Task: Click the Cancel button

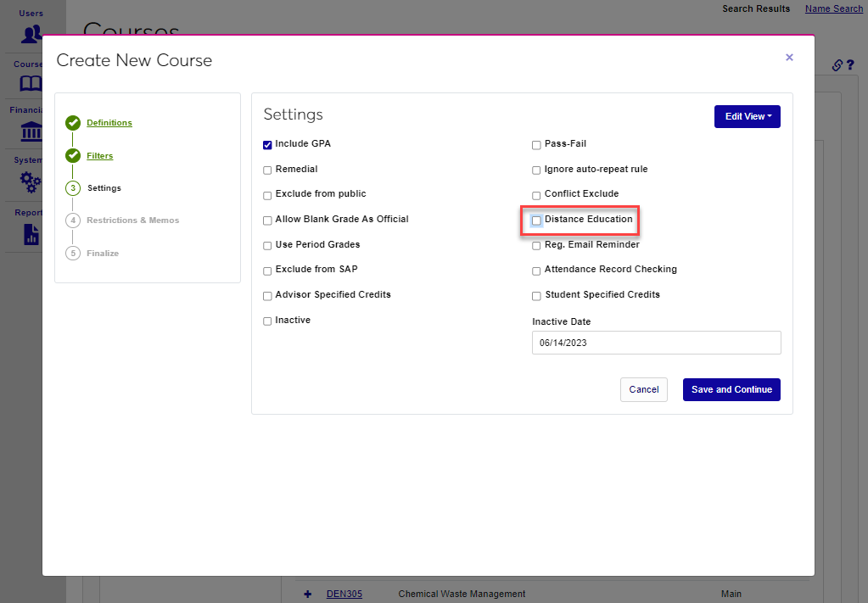Action: pos(643,389)
